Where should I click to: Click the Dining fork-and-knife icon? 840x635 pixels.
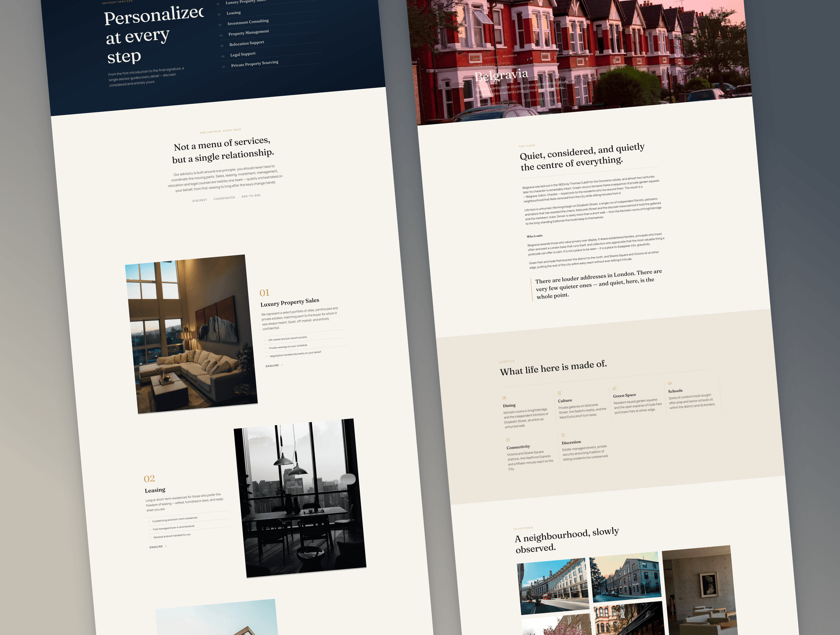point(504,398)
